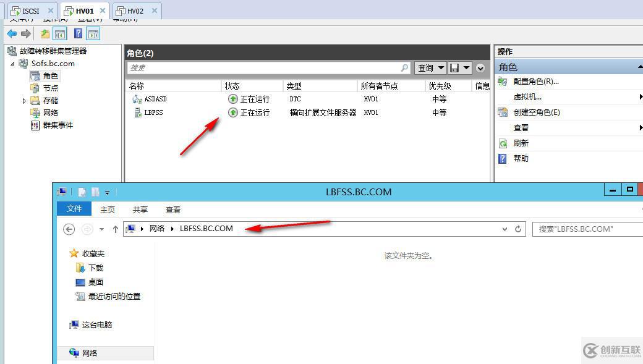The image size is (643, 364).
Task: Close the HV02 tab
Action: coord(154,11)
